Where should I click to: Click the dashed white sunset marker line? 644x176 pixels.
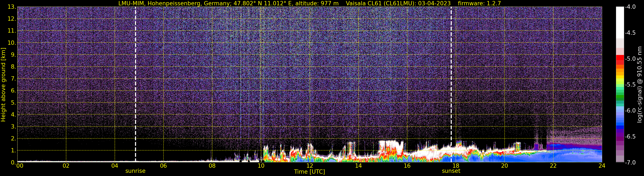[451, 84]
